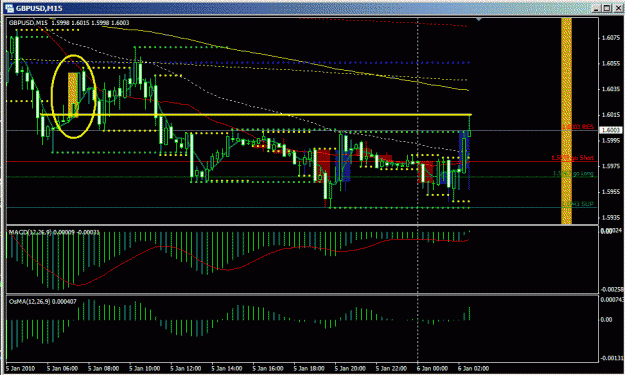Select the tall orange vertical band object
This screenshot has height=375, width=625.
(x=566, y=121)
